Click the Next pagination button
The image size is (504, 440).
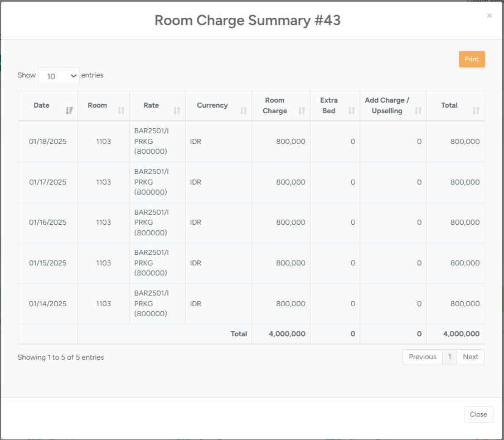pyautogui.click(x=470, y=357)
